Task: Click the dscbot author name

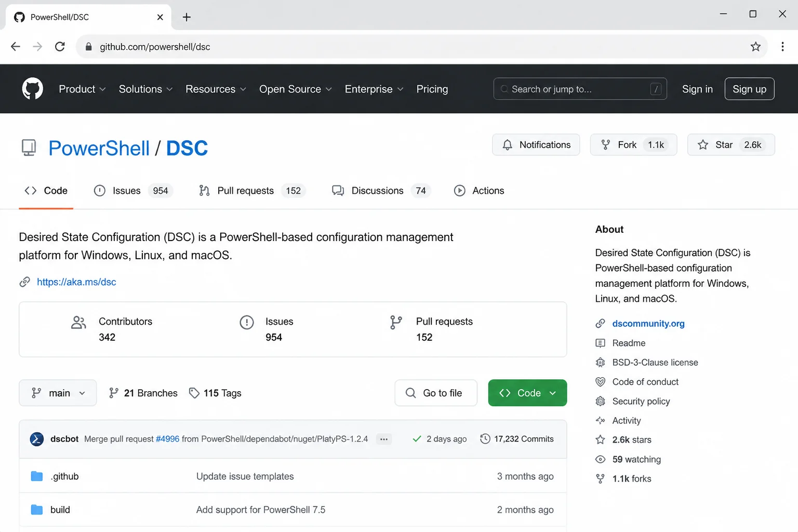Action: (x=64, y=439)
